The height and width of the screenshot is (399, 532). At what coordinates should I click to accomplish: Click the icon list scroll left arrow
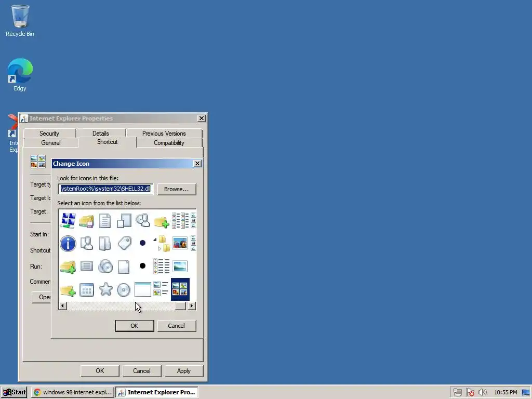(62, 306)
